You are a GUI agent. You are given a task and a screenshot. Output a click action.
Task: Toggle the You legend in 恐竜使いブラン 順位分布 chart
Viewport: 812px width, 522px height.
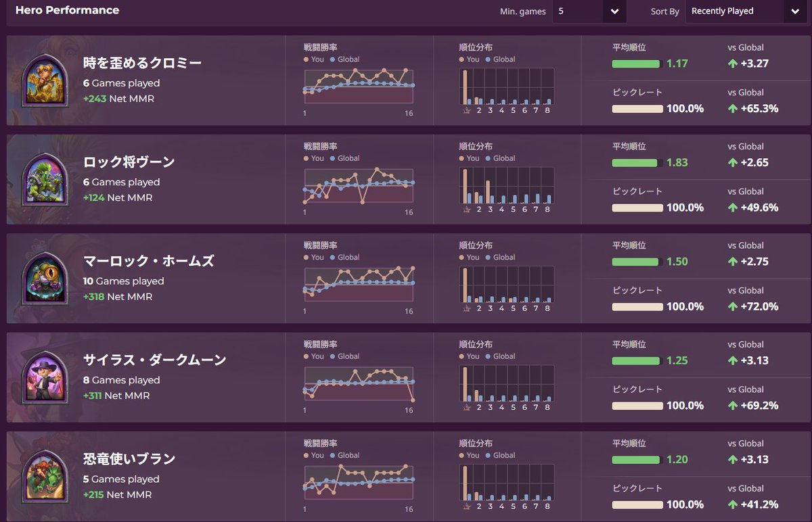pyautogui.click(x=470, y=456)
